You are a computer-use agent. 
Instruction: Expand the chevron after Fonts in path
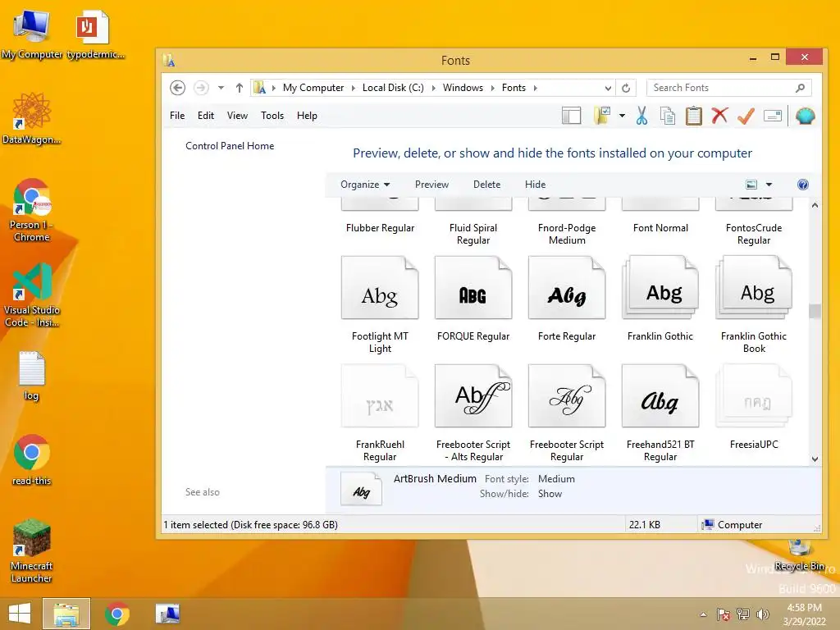pyautogui.click(x=535, y=88)
